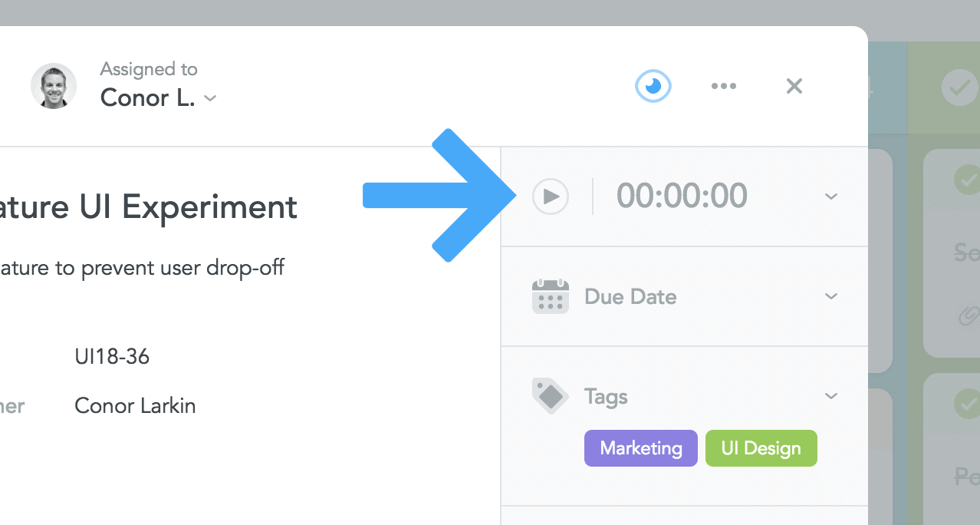
Task: Click the Conor Larkin owner field
Action: point(135,406)
